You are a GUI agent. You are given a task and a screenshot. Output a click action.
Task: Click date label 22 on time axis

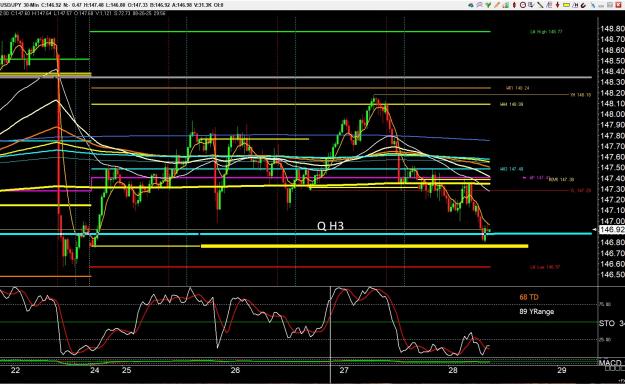pos(15,370)
